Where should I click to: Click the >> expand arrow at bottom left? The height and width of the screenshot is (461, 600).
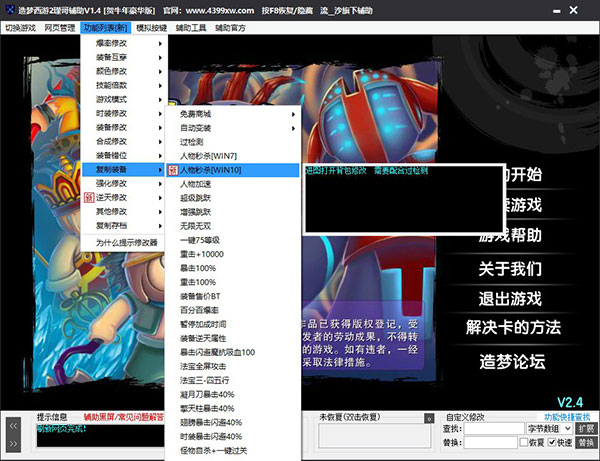[x=13, y=444]
